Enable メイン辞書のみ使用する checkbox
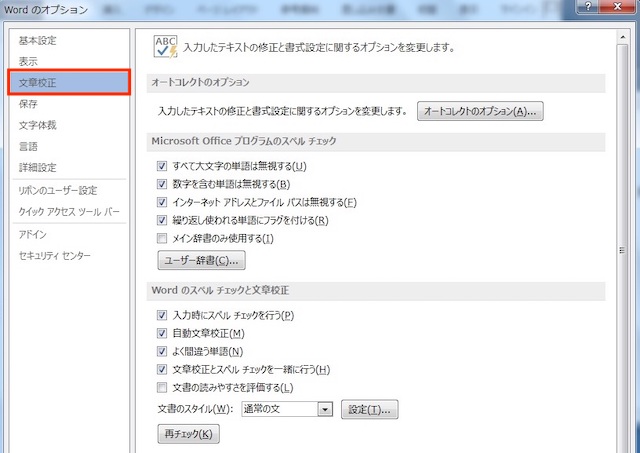 (162, 238)
